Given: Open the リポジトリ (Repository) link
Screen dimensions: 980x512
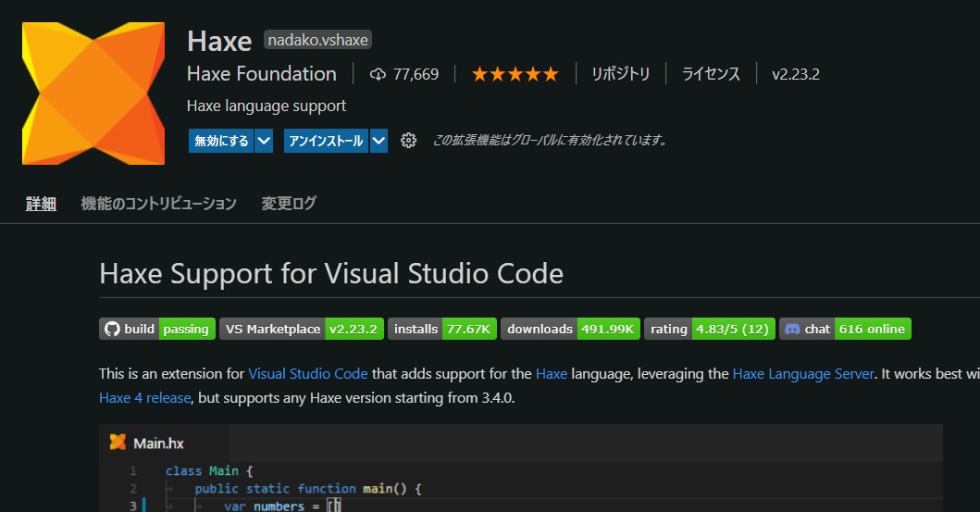Looking at the screenshot, I should click(x=621, y=74).
